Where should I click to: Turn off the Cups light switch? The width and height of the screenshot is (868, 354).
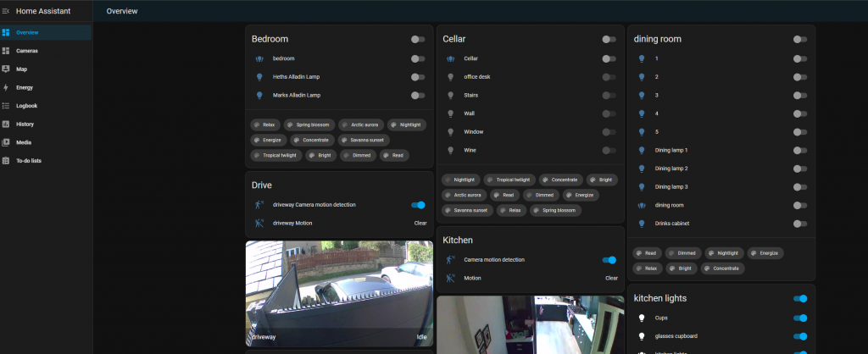pyautogui.click(x=800, y=318)
